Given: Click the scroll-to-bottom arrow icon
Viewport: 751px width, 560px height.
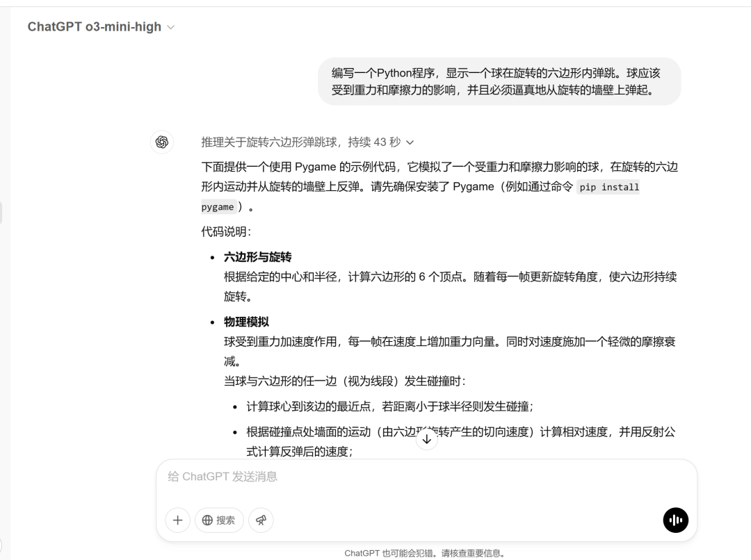Looking at the screenshot, I should [426, 438].
